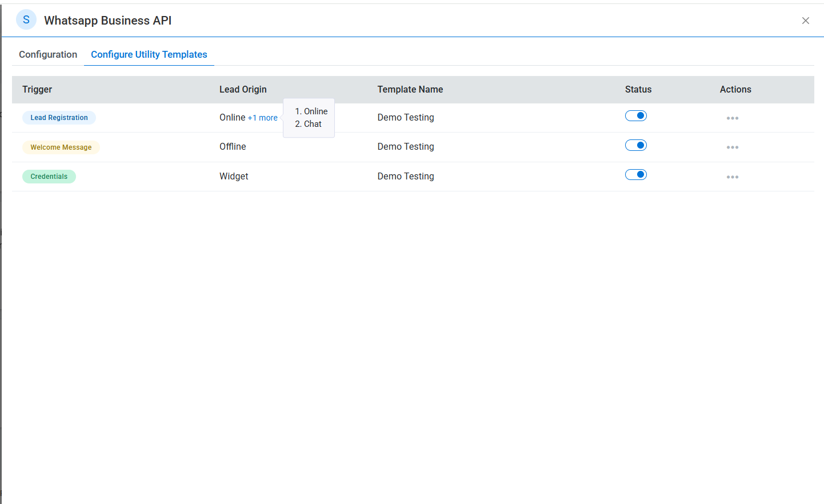Click Demo Testing in the Credentials row

coord(405,177)
